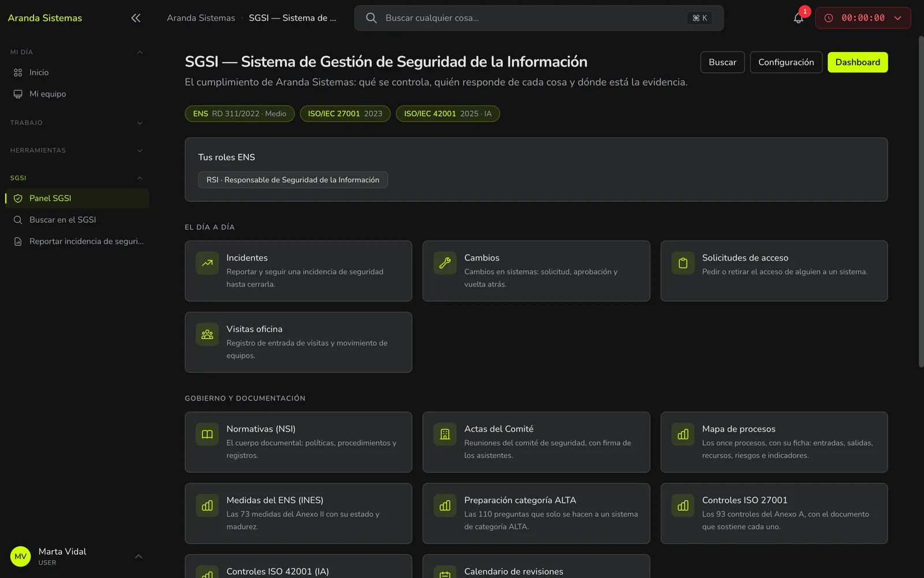Click the Controles ISO 27001 chart icon
This screenshot has height=578, width=924.
coord(683,505)
